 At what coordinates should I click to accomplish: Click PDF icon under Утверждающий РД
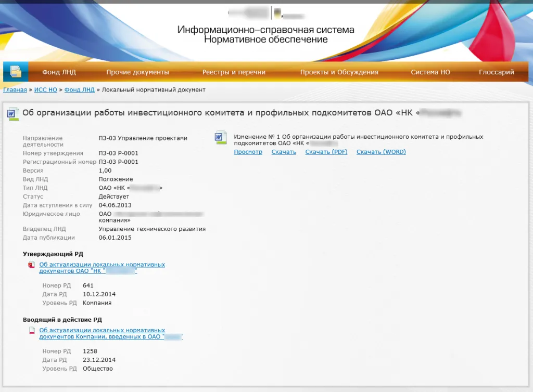pyautogui.click(x=31, y=265)
